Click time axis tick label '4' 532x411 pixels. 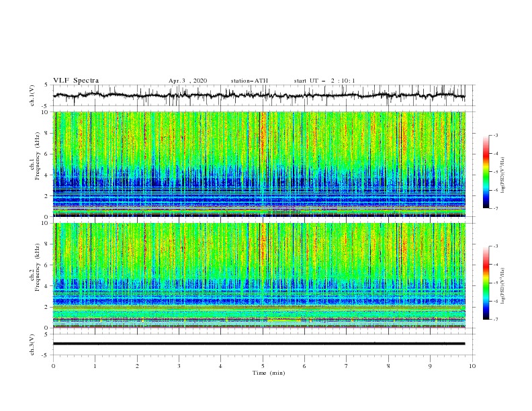220,366
